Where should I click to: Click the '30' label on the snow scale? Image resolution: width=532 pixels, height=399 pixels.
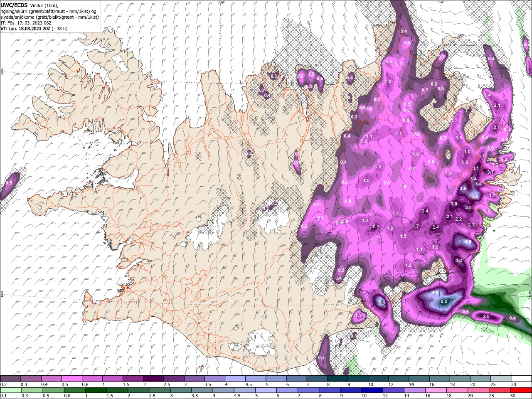[513, 384]
